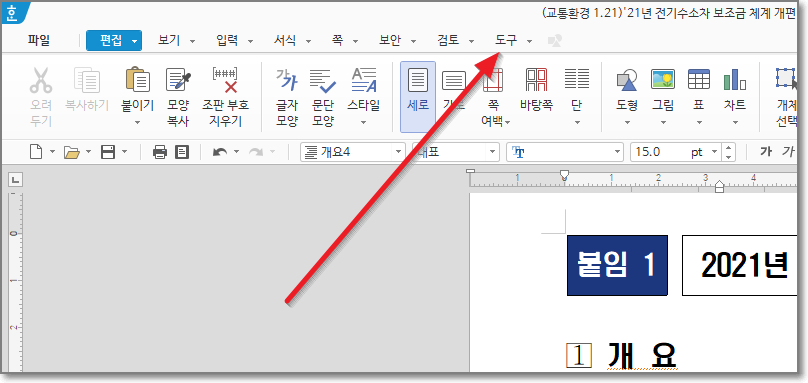Expand the Undo history dropdown arrow

[237, 152]
